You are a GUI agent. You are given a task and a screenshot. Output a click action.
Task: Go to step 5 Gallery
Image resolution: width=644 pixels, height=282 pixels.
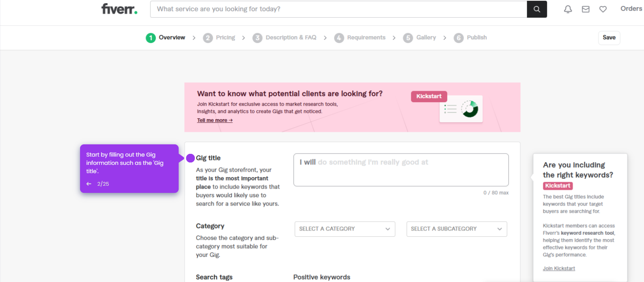pyautogui.click(x=420, y=37)
